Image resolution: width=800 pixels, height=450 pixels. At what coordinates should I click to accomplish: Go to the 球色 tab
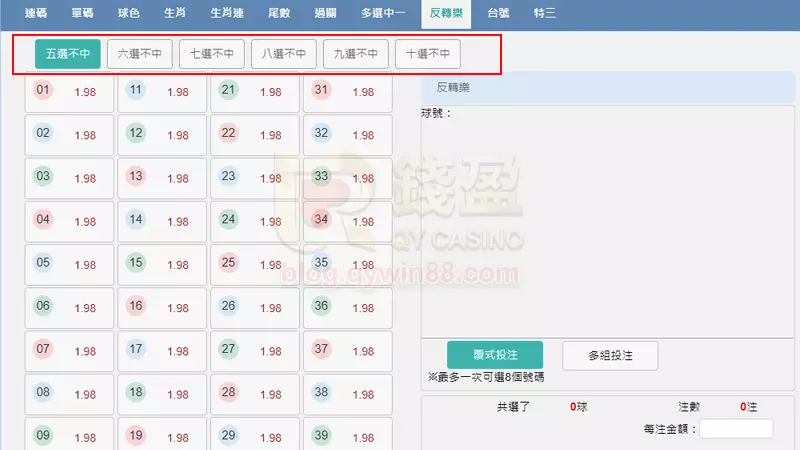(129, 14)
